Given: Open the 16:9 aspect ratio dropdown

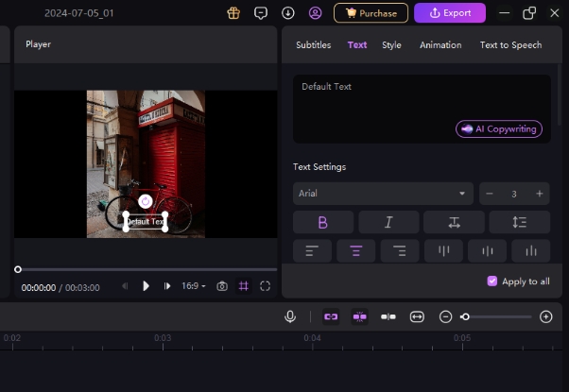Looking at the screenshot, I should click(x=194, y=286).
